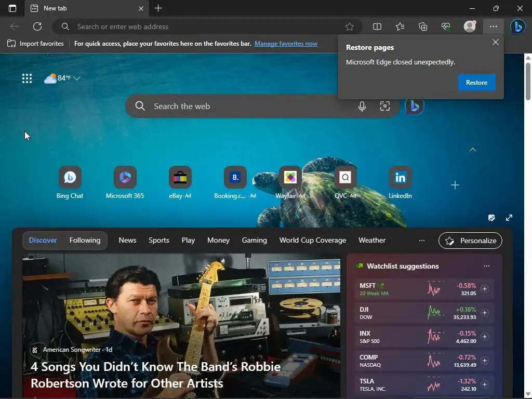Close the New tab

point(141,8)
